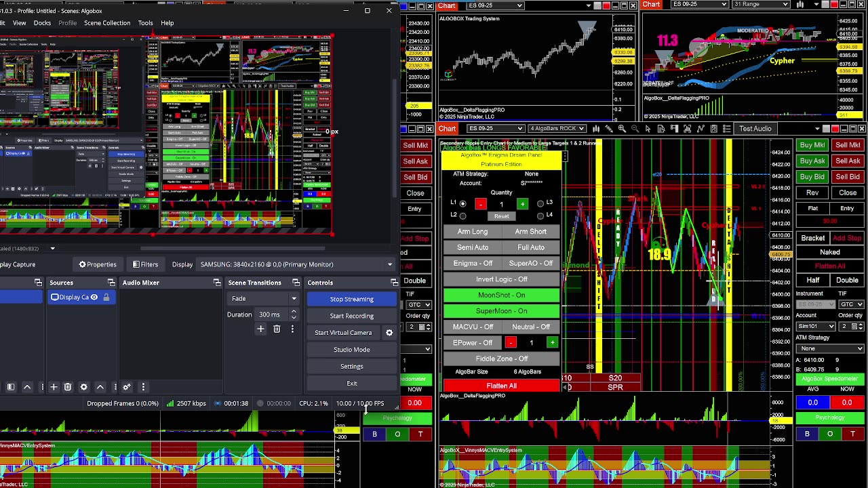Viewport: 868px width, 488px height.
Task: Toggle the Display Capture source lock
Action: (106, 298)
